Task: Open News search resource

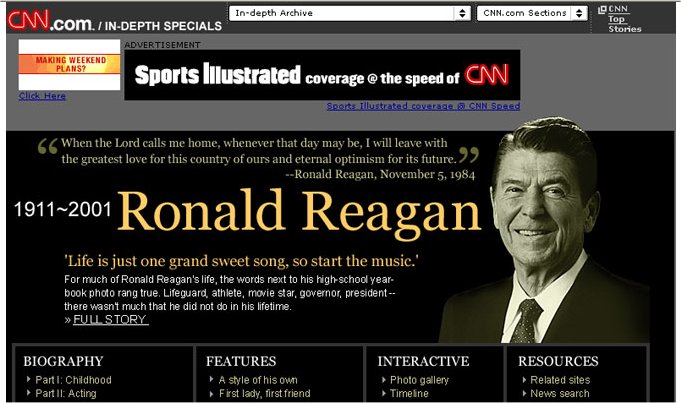Action: 560,394
